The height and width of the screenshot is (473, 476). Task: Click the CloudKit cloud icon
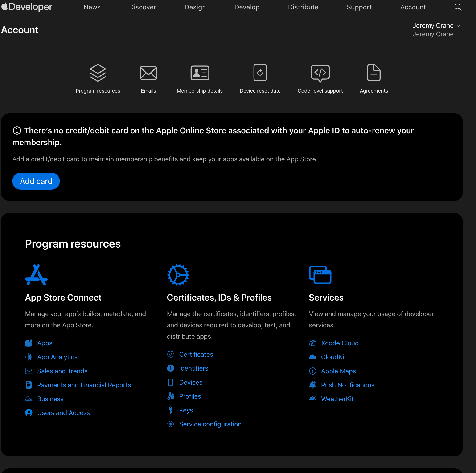coord(313,357)
